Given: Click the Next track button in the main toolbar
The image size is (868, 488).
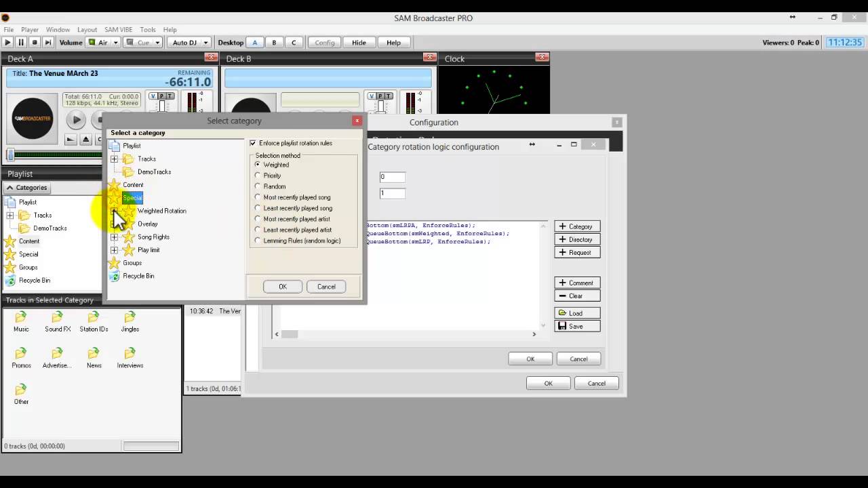Looking at the screenshot, I should coord(47,42).
